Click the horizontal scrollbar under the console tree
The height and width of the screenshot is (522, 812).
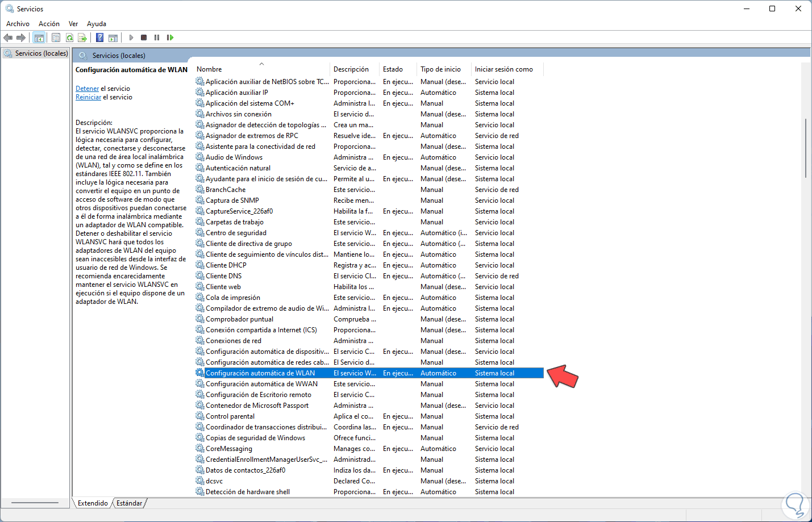click(x=35, y=503)
